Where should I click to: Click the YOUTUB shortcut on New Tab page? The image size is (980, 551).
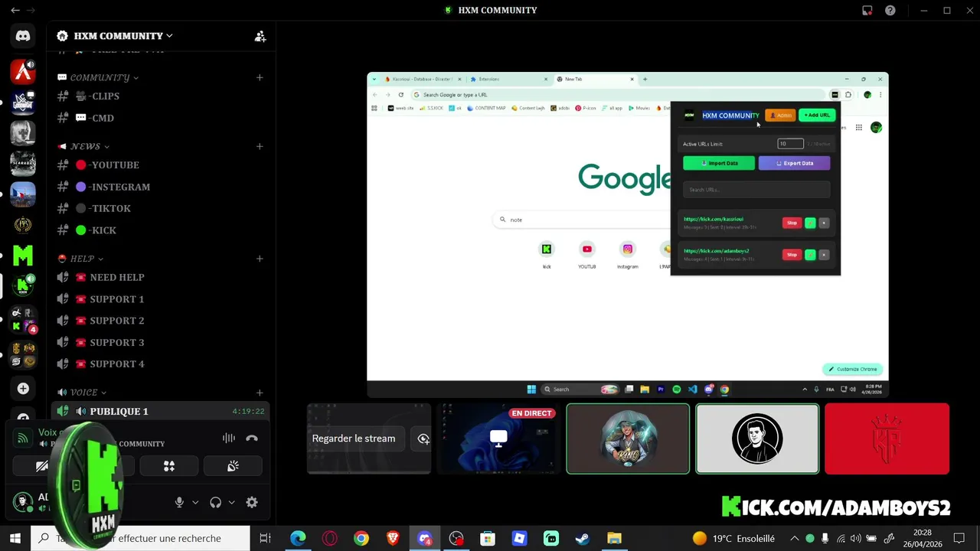(x=587, y=256)
